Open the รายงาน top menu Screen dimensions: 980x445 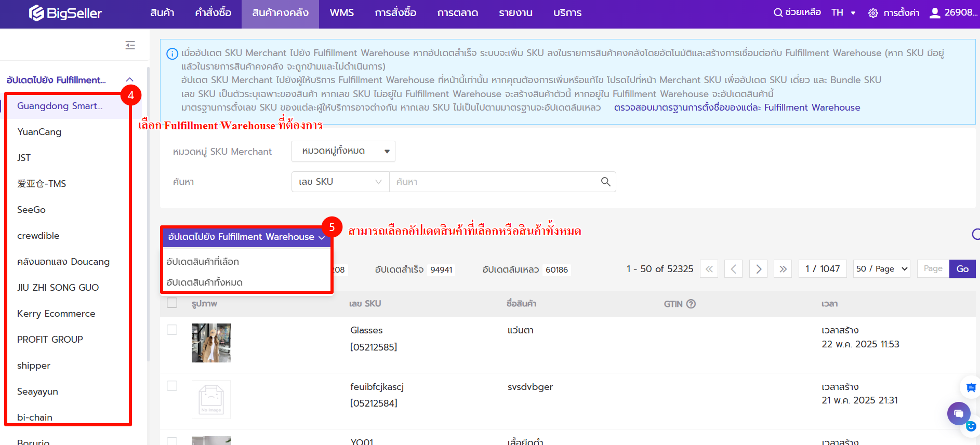(x=515, y=13)
